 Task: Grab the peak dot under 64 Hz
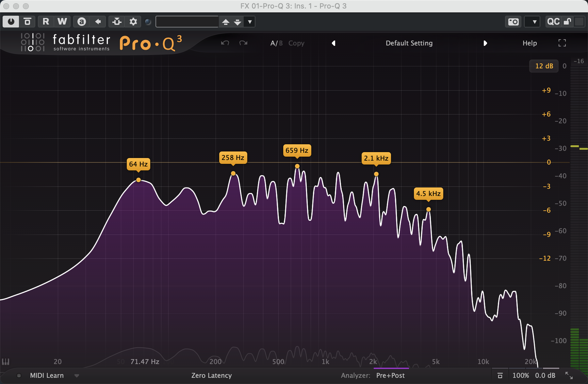click(x=139, y=180)
